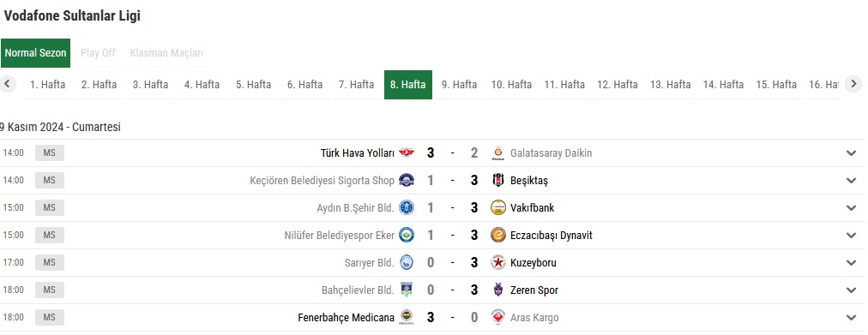Viewport: 868px width, 335px height.
Task: Click the Zeren Spor logo
Action: pyautogui.click(x=498, y=290)
